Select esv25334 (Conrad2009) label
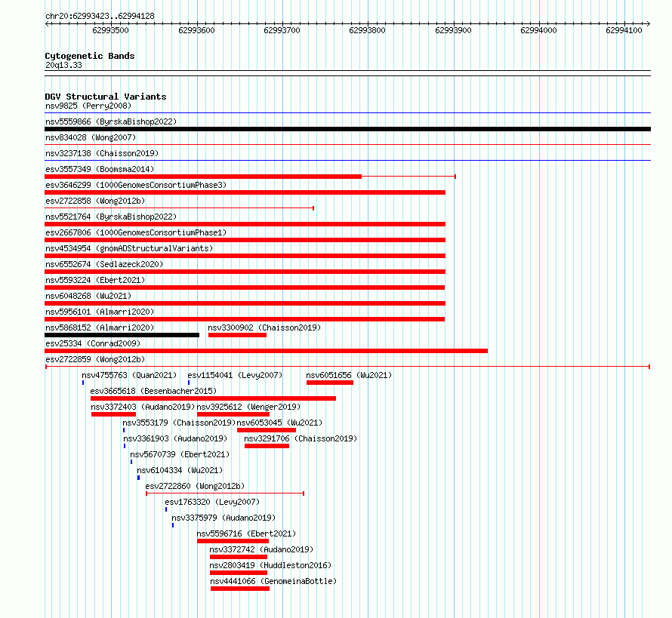 (93, 343)
